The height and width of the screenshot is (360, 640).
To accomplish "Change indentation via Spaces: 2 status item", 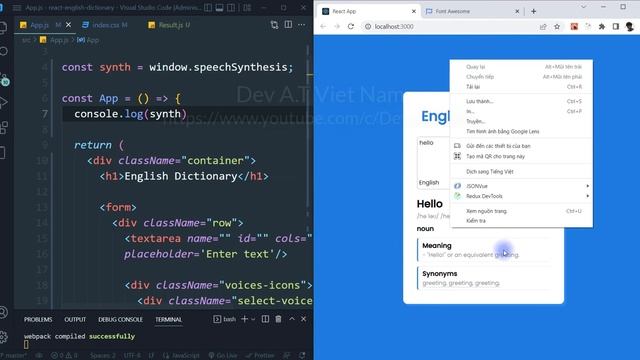I will (x=102, y=356).
